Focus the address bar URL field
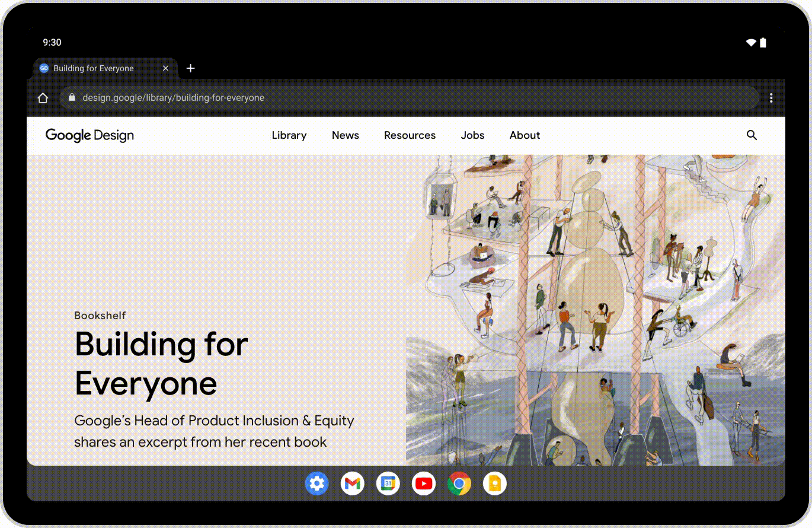 (x=409, y=98)
